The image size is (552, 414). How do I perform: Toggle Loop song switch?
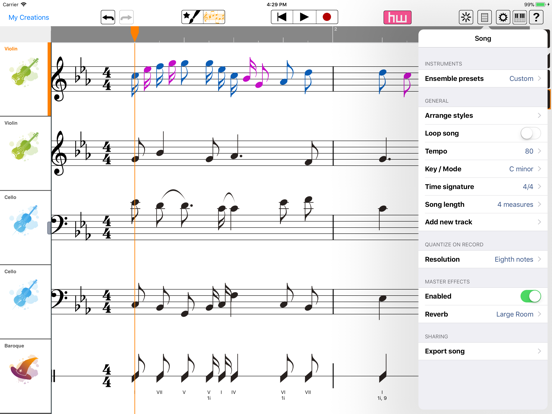530,133
